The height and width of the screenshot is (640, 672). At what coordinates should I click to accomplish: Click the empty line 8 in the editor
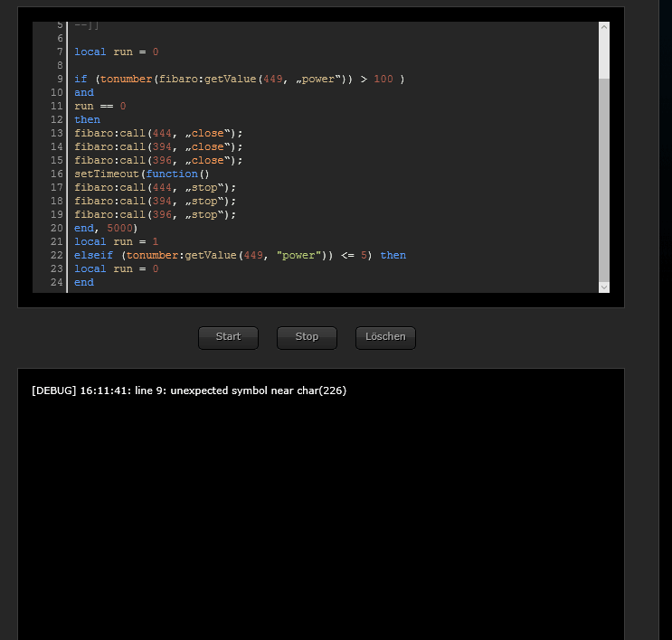coord(271,66)
